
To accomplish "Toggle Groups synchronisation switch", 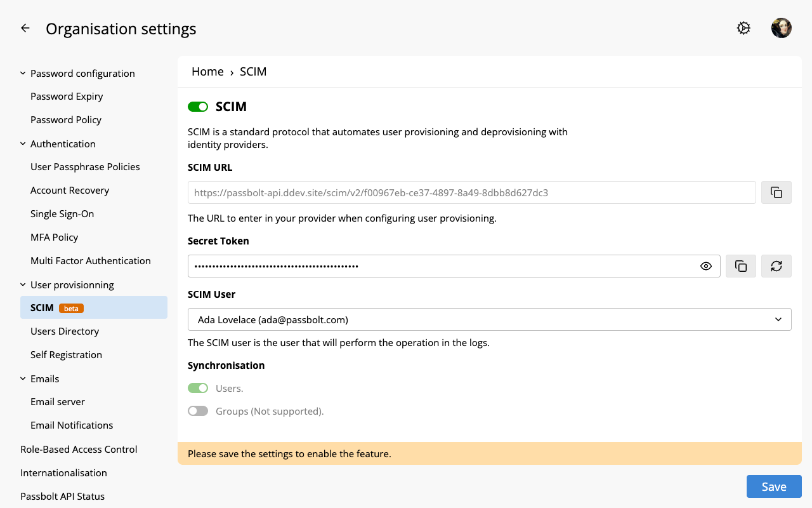I will point(198,411).
